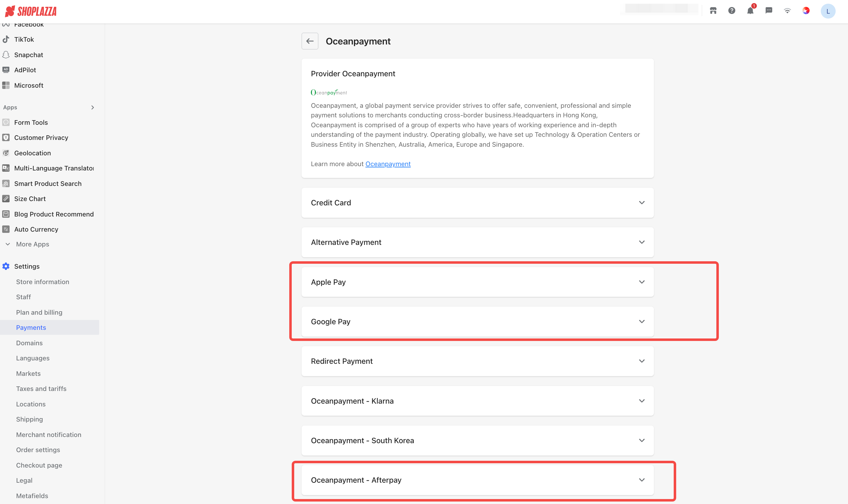Image resolution: width=848 pixels, height=504 pixels.
Task: Click the Apple Pay title text
Action: pos(328,282)
